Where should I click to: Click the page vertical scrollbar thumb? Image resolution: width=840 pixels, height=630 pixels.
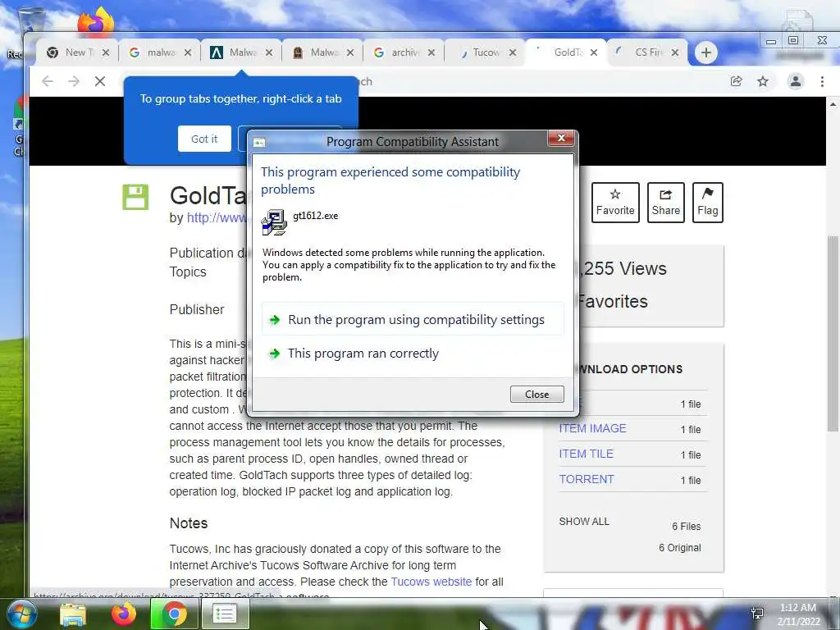click(833, 332)
